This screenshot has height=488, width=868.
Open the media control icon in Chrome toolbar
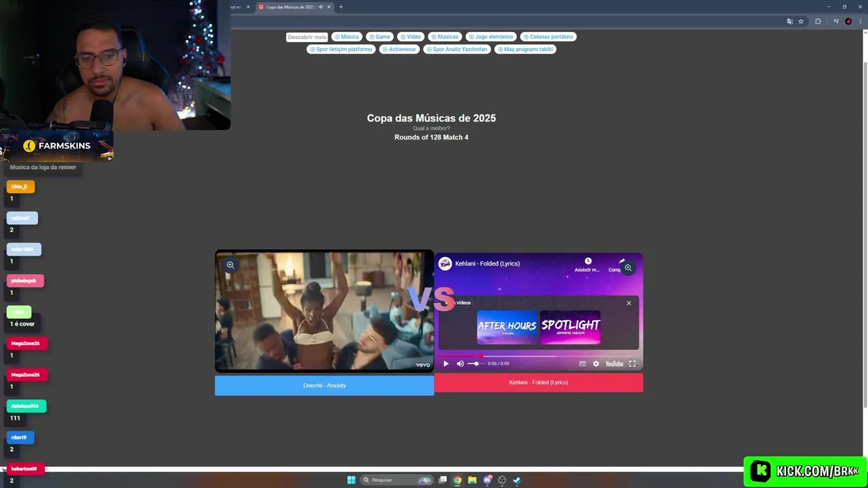click(x=835, y=21)
